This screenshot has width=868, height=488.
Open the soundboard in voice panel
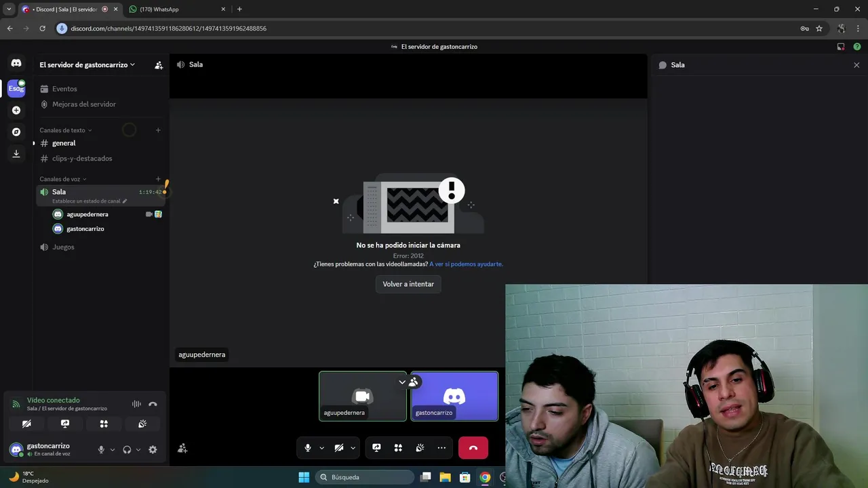[x=142, y=424]
